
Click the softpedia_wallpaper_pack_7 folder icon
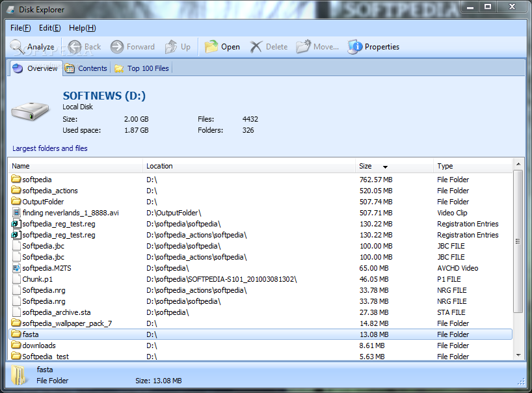16,323
